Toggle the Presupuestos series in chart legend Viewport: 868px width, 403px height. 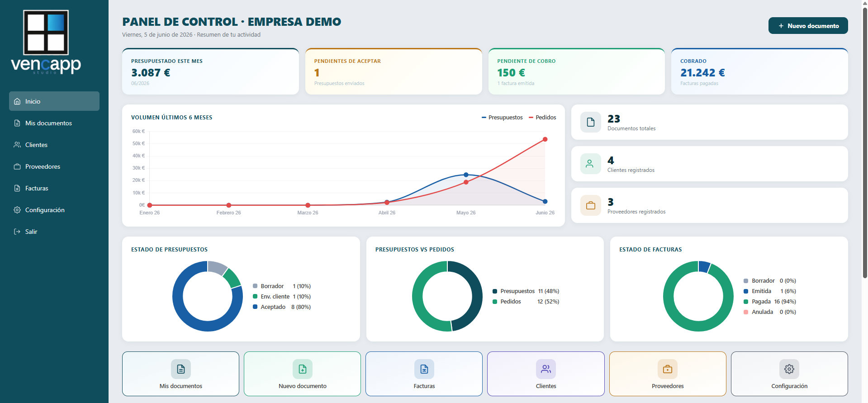[502, 118]
